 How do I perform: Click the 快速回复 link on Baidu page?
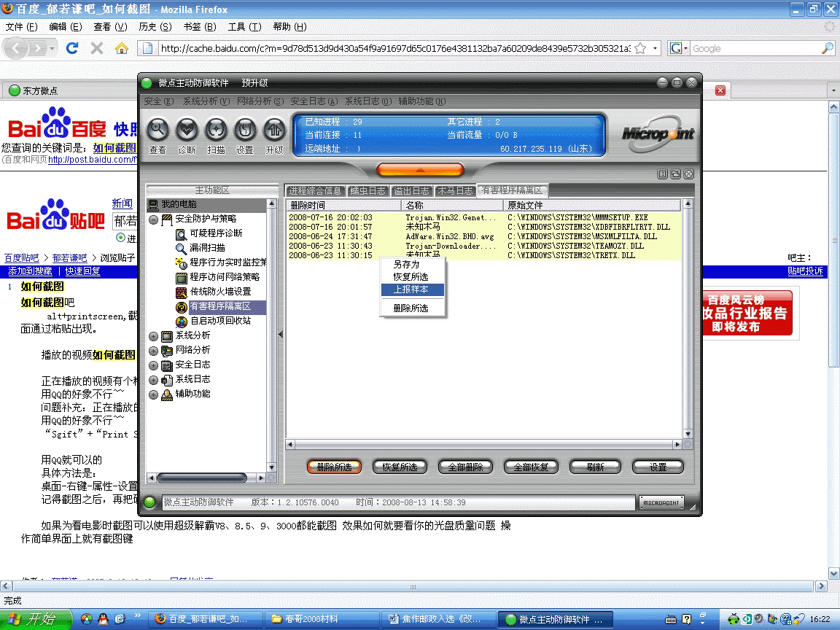pos(82,271)
